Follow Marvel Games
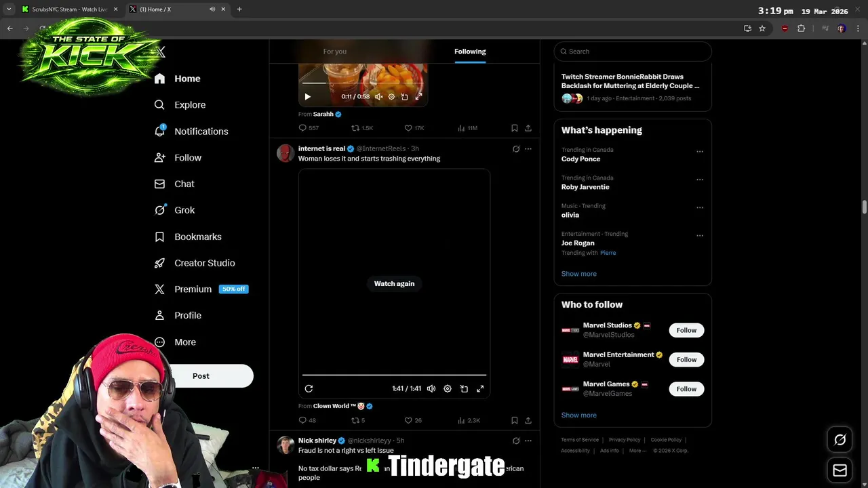 coord(686,389)
